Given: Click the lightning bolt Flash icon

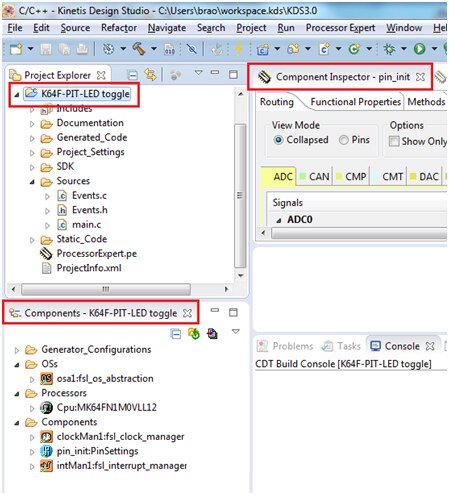Looking at the screenshot, I should pos(239,49).
